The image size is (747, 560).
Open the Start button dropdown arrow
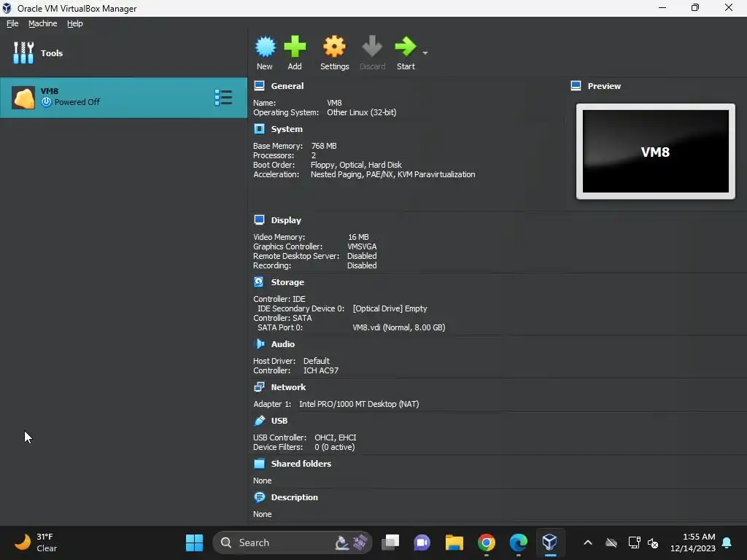425,52
